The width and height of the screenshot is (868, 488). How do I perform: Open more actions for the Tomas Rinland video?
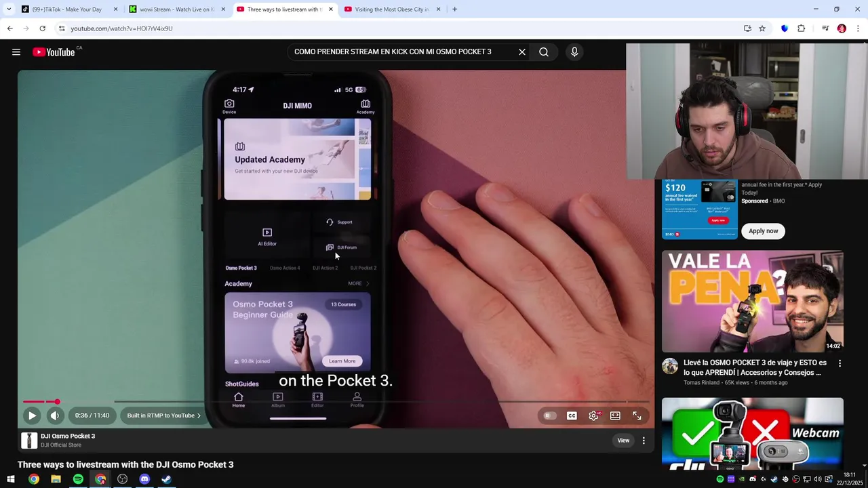coord(840,363)
